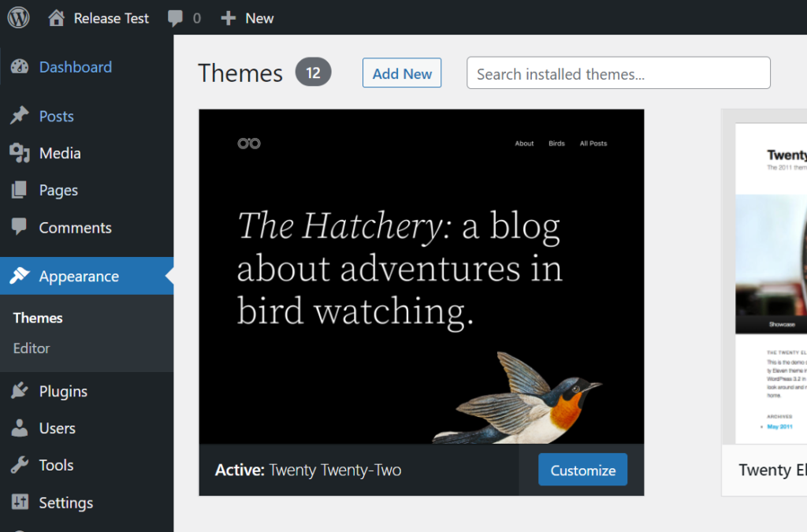This screenshot has width=807, height=532.
Task: Click the Settings sliders icon
Action: [20, 502]
